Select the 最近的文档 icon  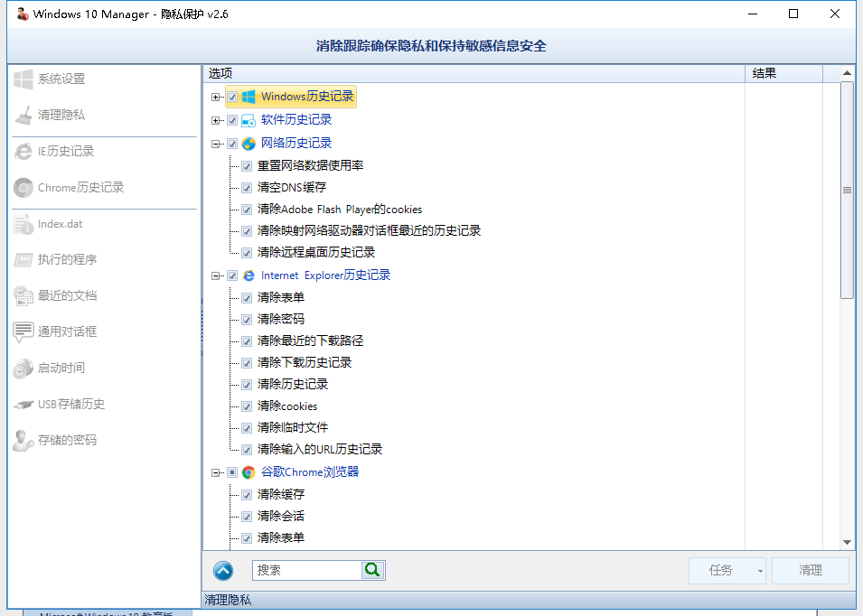(x=23, y=296)
